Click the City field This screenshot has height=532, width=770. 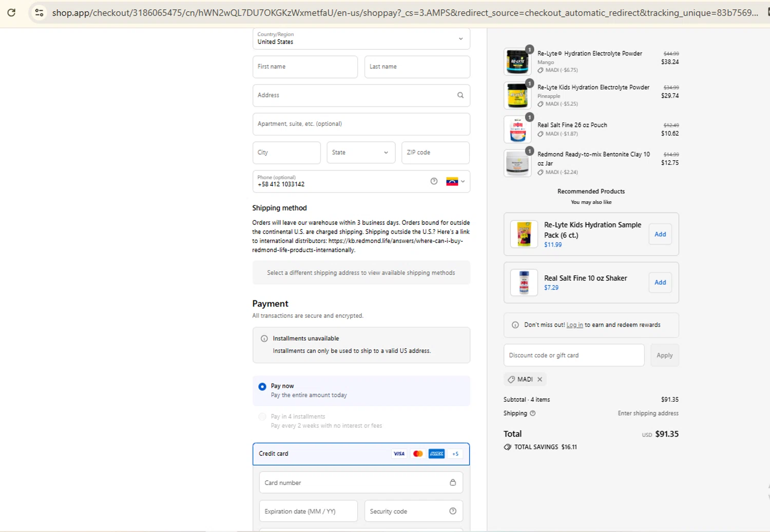point(286,153)
